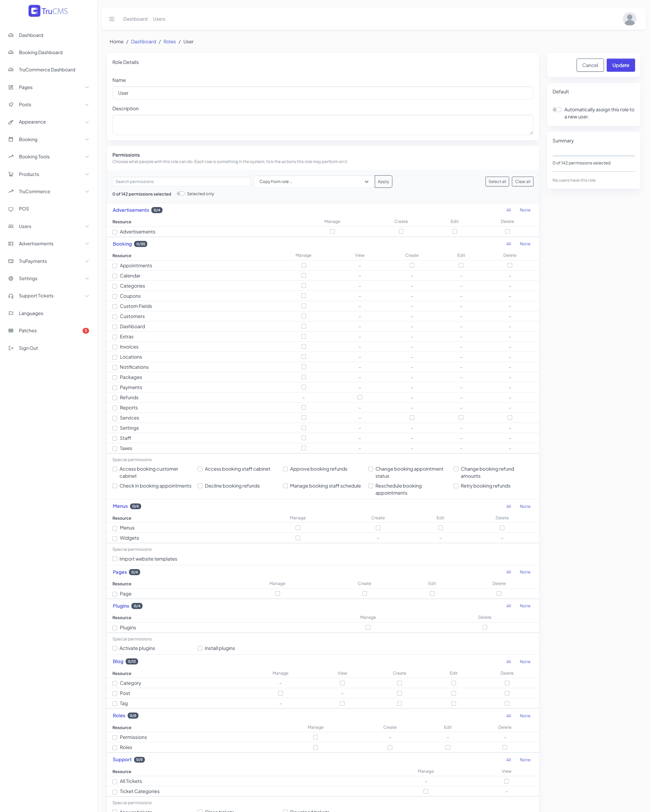Click the Sign Out icon
Viewport: 650px width, 812px height.
coord(11,348)
